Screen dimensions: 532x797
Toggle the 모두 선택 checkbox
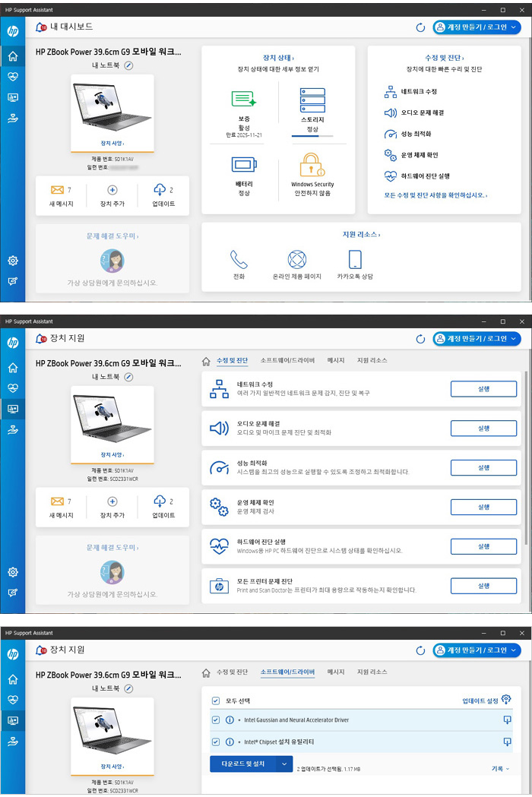click(x=216, y=701)
